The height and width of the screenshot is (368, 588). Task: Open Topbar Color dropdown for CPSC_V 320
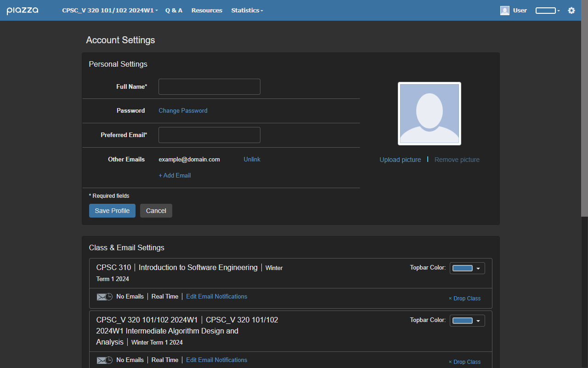coord(467,321)
